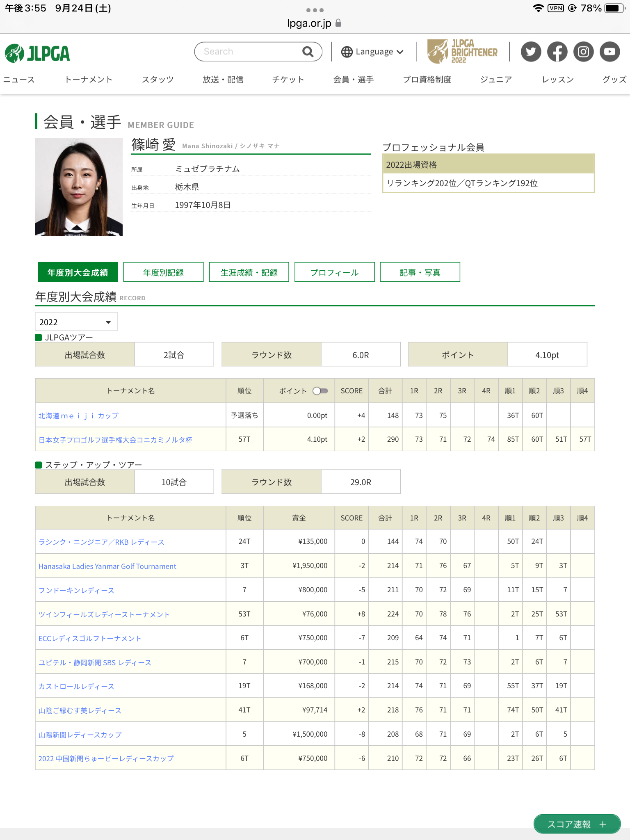Screen dimensions: 630x840
Task: Select the 年度別大会成績 tab
Action: point(78,272)
